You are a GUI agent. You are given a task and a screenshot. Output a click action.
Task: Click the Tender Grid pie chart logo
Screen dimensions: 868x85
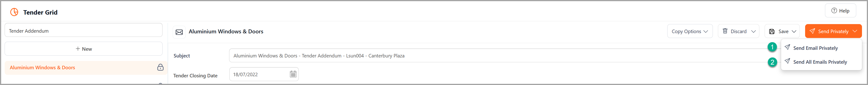coord(14,12)
